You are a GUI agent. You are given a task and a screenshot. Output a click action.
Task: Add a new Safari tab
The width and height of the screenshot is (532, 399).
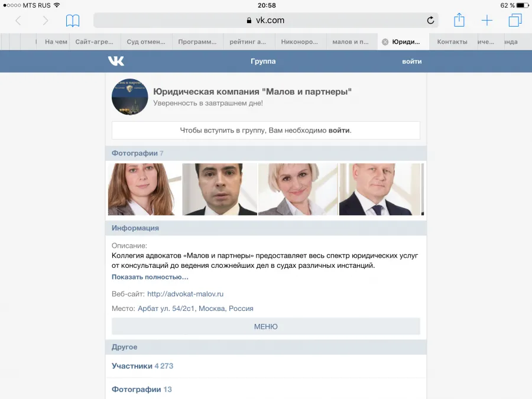tap(487, 20)
